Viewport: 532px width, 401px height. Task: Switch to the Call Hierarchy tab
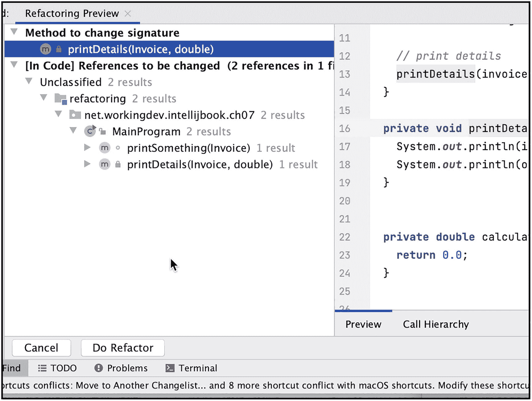[436, 324]
